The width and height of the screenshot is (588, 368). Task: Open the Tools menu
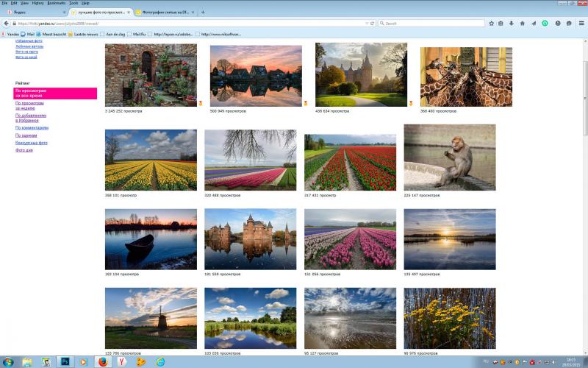[x=73, y=3]
